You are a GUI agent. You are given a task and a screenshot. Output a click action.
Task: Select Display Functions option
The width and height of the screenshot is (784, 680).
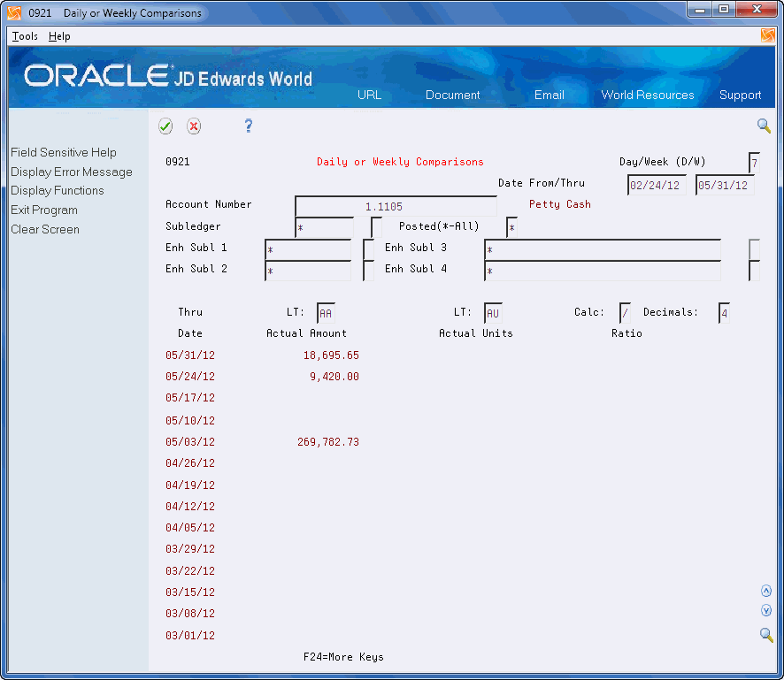[x=58, y=190]
